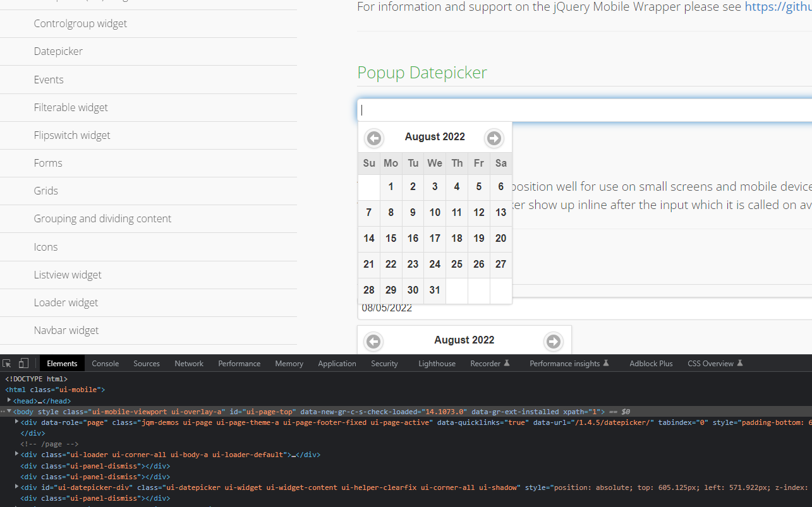Screen dimensions: 812x507
Task: Expand the data-role page div node
Action: [x=16, y=422]
